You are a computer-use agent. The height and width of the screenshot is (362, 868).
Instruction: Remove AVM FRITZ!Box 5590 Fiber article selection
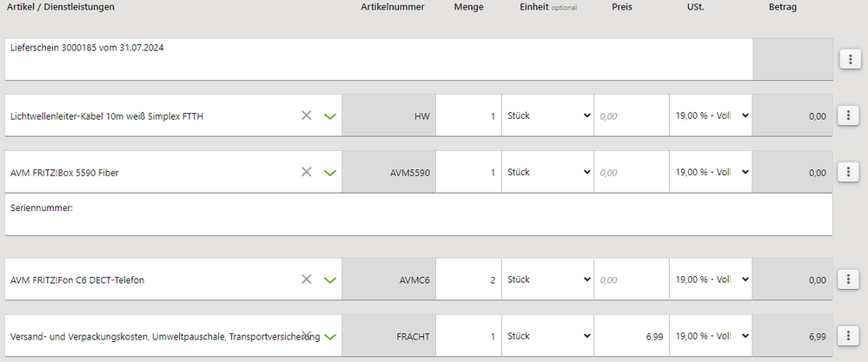[x=306, y=171]
